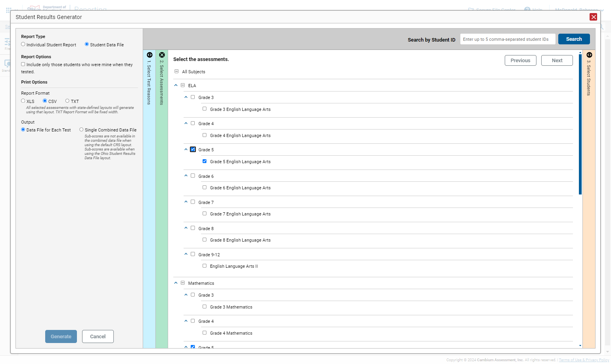Check Grade 3 Mathematics assessment
The width and height of the screenshot is (611, 364).
point(205,307)
